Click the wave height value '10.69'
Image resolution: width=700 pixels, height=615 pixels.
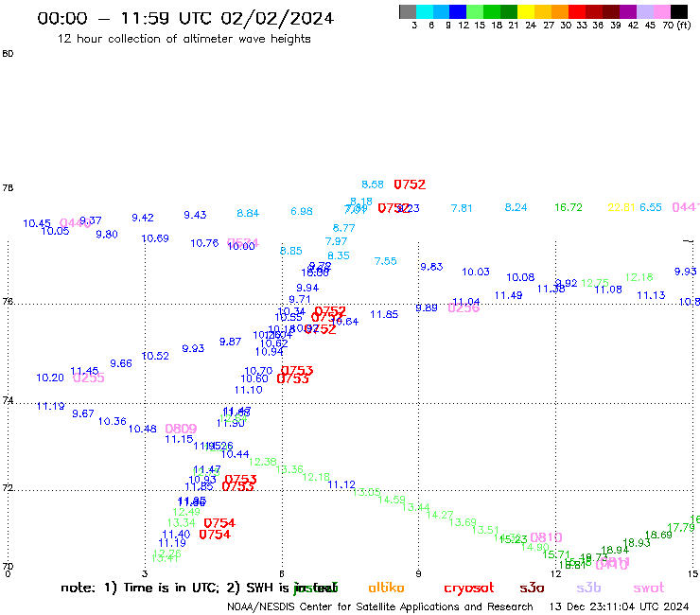tap(155, 238)
